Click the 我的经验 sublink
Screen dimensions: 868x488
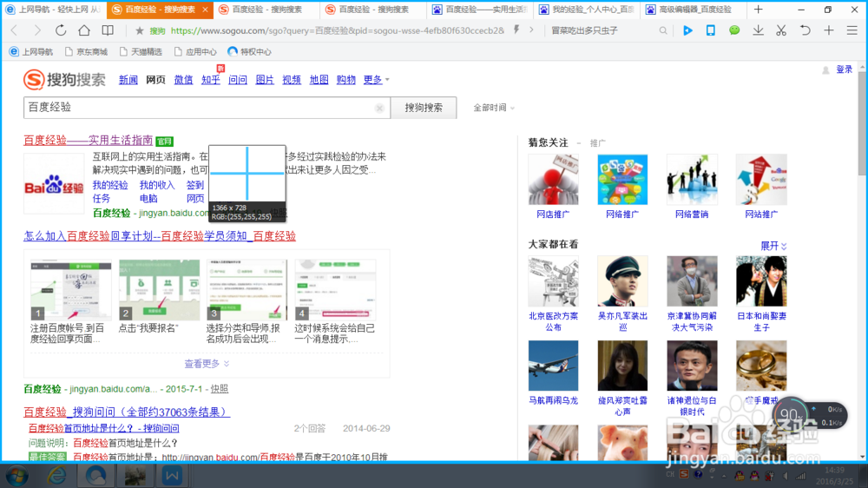(110, 185)
